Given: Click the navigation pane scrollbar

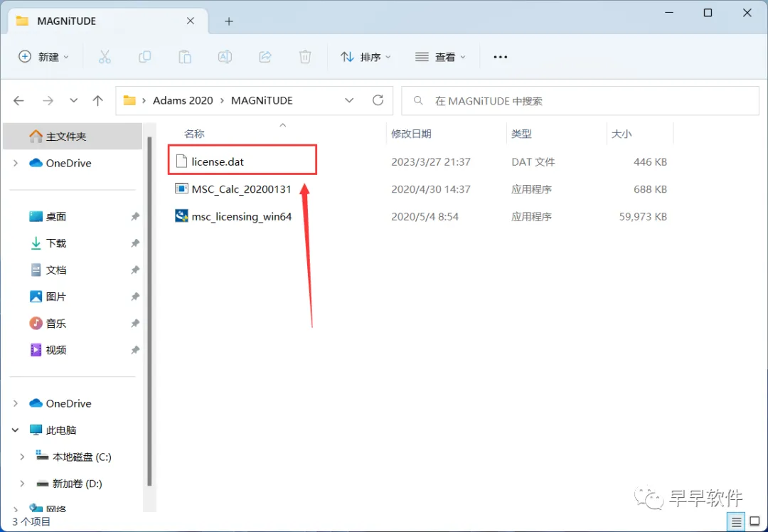Looking at the screenshot, I should coord(149,311).
